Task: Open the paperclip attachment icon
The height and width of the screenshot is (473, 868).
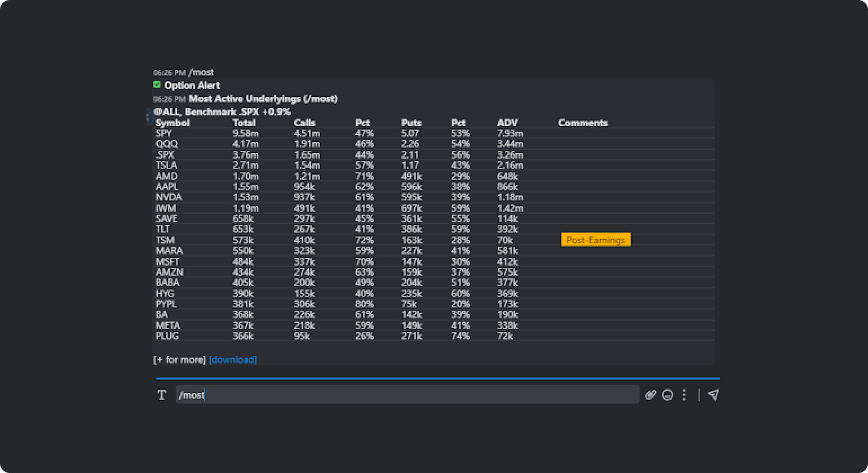Action: click(650, 395)
